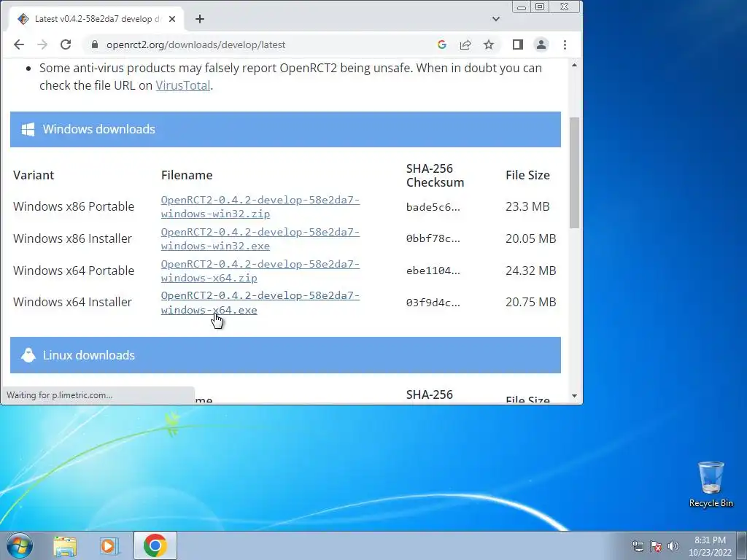Screen dimensions: 747x560
Task: Click the Filename column header
Action: [187, 175]
